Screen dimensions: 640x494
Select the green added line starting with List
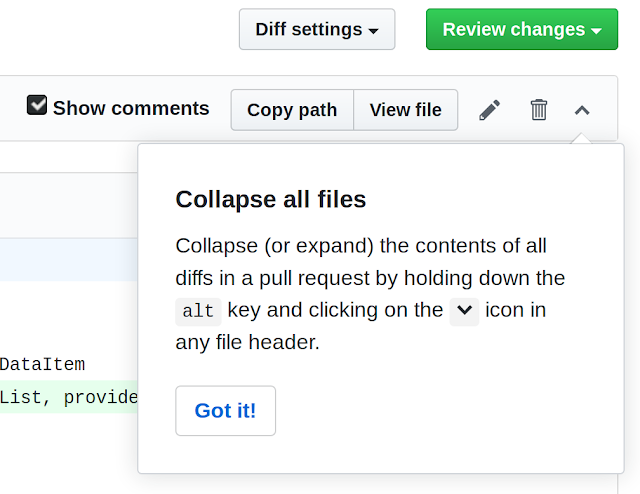[x=69, y=397]
